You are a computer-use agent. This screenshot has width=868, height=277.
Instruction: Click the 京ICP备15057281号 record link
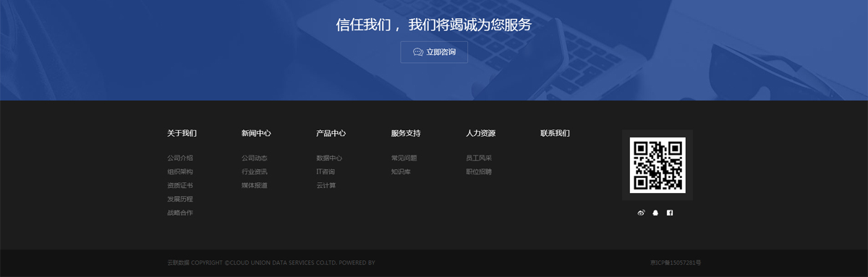(676, 263)
